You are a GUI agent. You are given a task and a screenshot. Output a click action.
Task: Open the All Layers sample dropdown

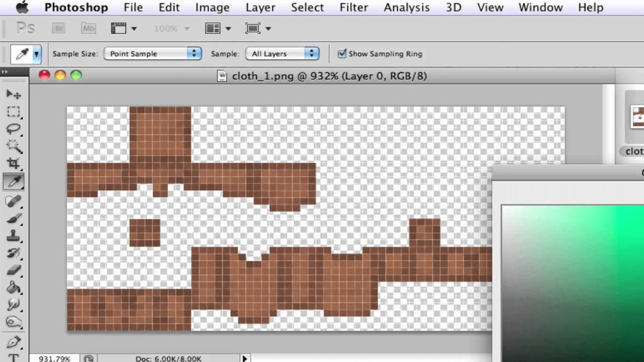click(x=282, y=54)
